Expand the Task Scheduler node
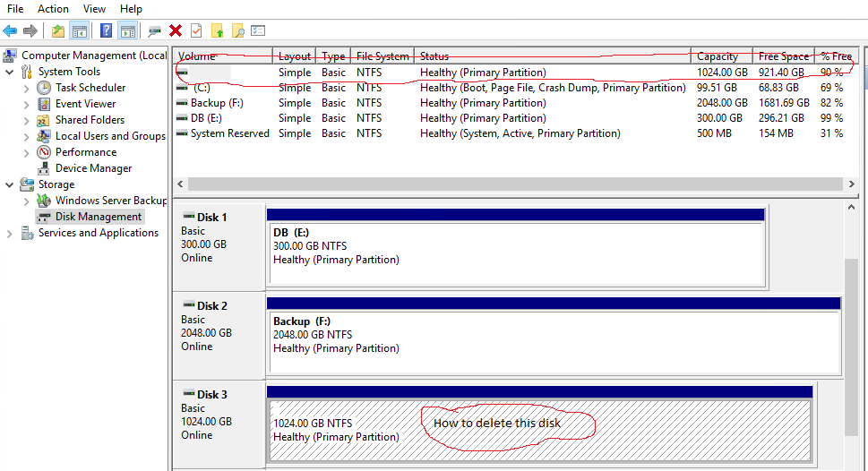Viewport: 868px width, 471px height. point(27,88)
